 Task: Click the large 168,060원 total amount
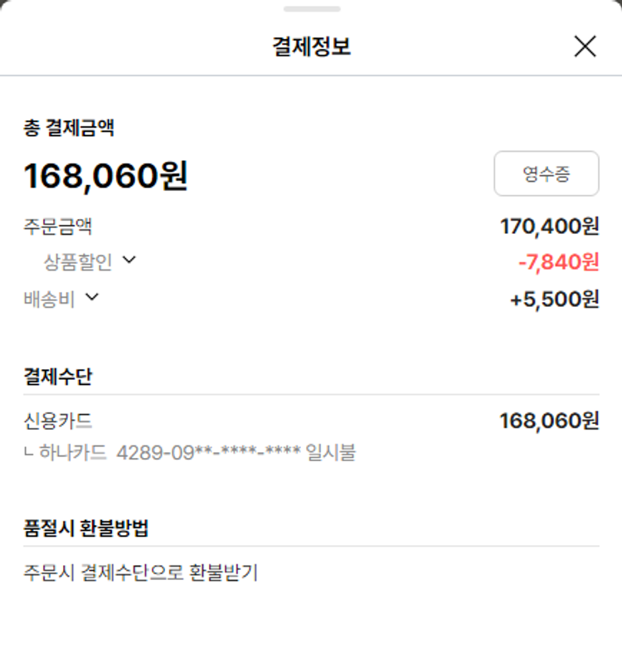click(106, 175)
